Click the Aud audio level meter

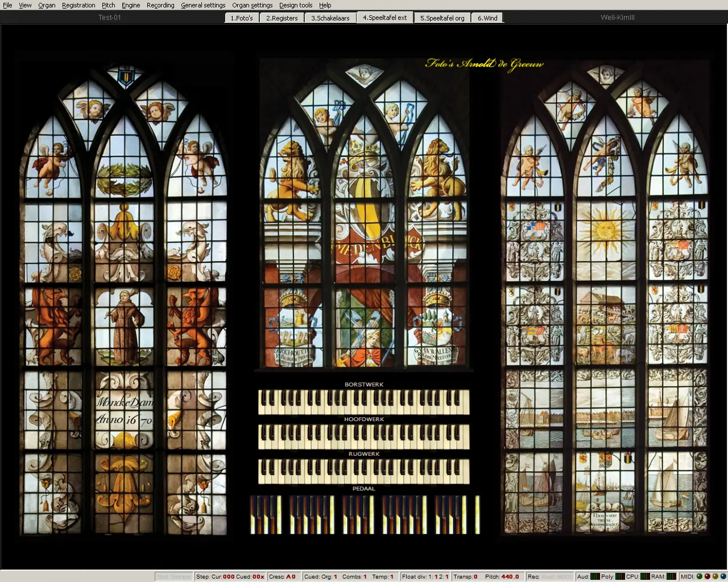[x=595, y=576]
